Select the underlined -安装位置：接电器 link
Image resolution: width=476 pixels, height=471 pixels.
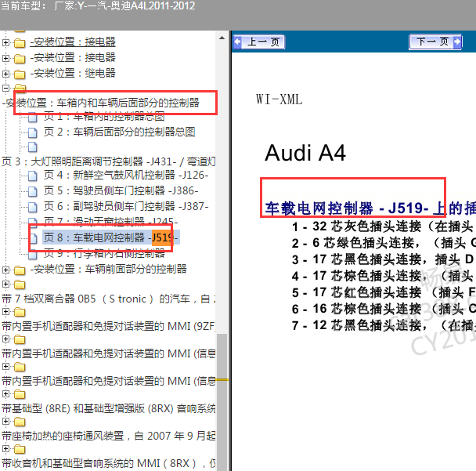click(73, 42)
